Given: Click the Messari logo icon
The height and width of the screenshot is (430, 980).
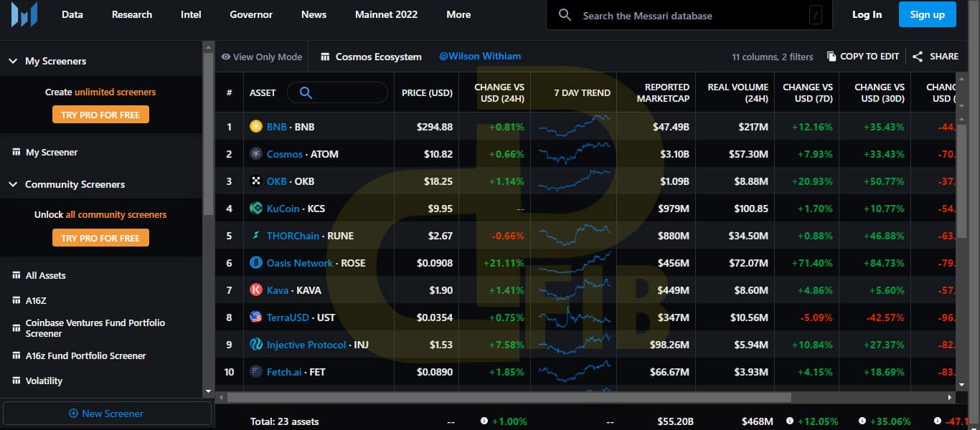Looking at the screenshot, I should point(24,14).
